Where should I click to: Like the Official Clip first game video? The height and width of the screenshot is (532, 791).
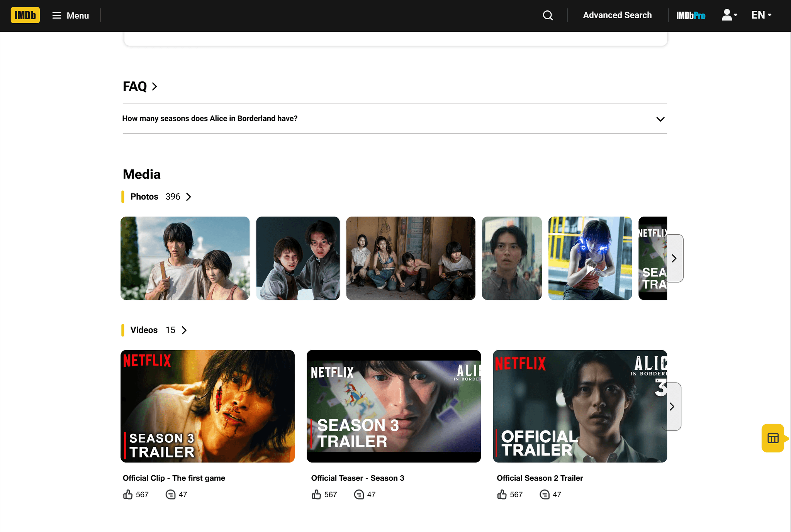click(128, 495)
